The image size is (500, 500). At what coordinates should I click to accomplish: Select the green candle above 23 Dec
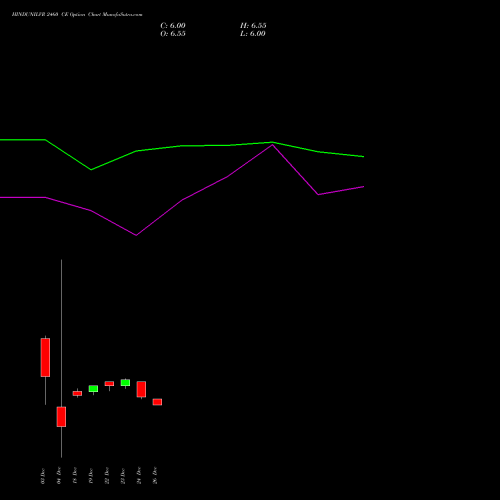pyautogui.click(x=125, y=383)
